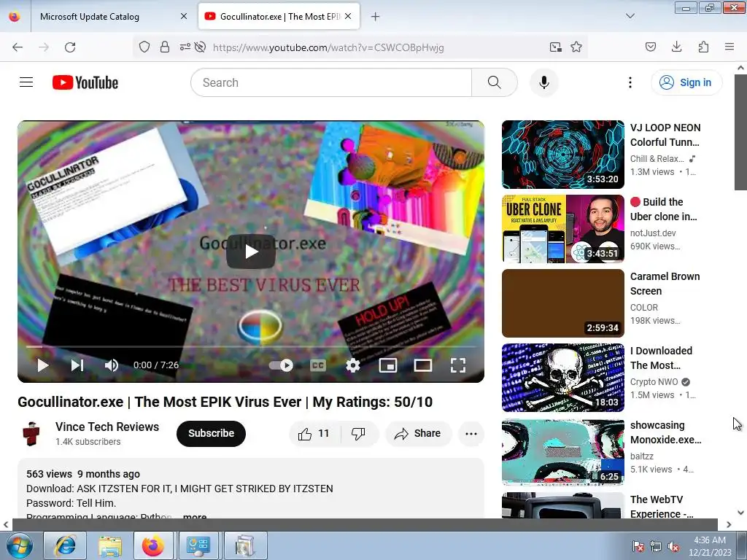Screen dimensions: 747x560
Task: Toggle the autoplay switch
Action: point(281,365)
